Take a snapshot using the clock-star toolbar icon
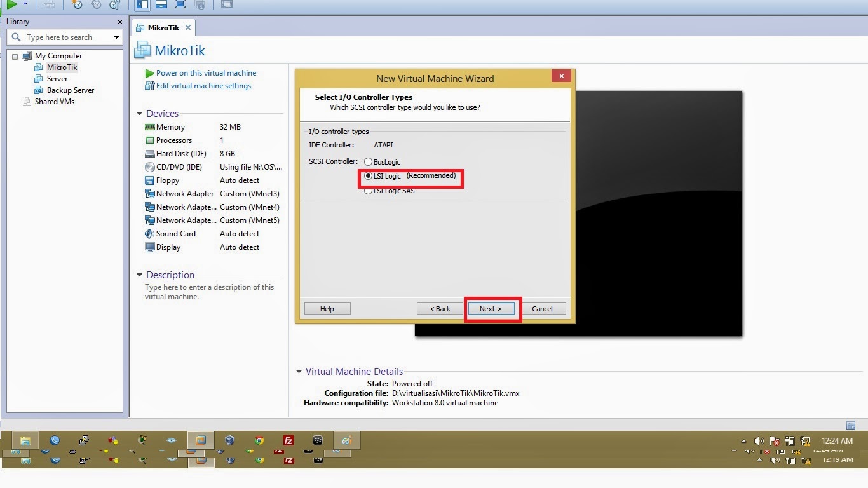The image size is (868, 488). 77,4
